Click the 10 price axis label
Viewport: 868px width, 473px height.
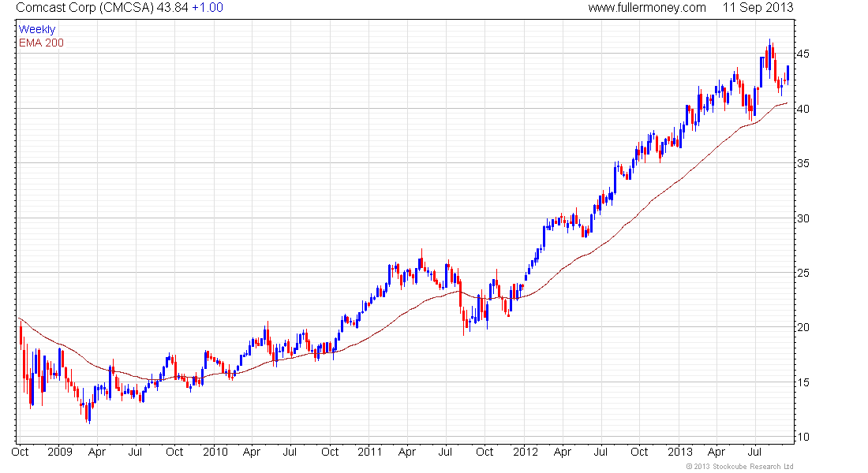click(x=803, y=437)
